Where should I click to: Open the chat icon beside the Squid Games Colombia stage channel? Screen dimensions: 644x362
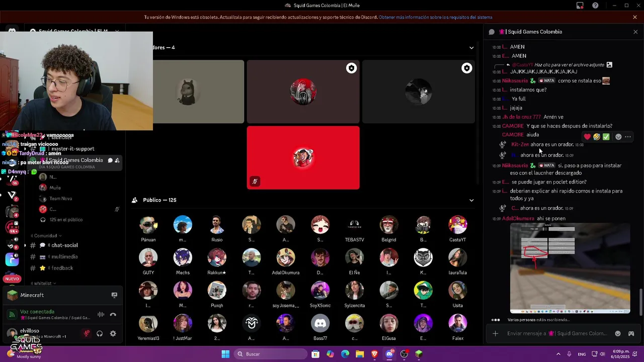click(x=110, y=160)
